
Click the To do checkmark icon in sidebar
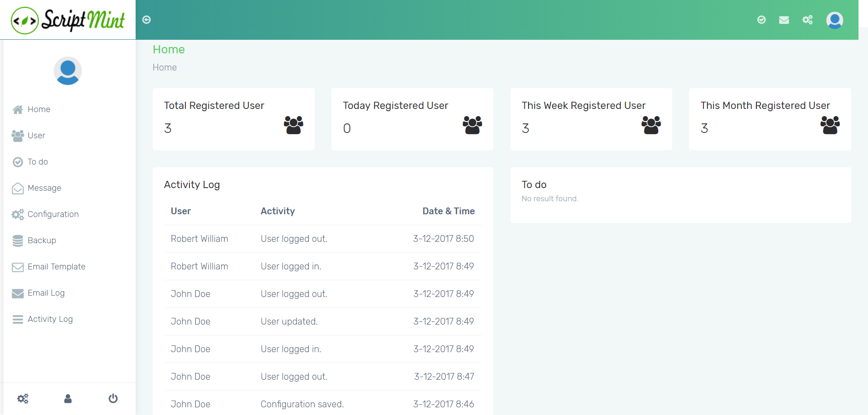coord(18,162)
